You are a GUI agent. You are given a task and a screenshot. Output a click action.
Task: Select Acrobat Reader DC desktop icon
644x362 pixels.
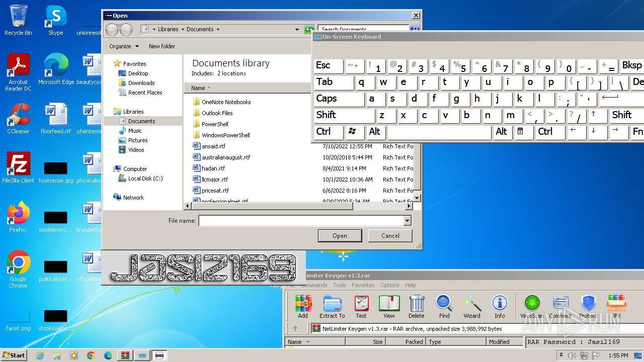18,72
